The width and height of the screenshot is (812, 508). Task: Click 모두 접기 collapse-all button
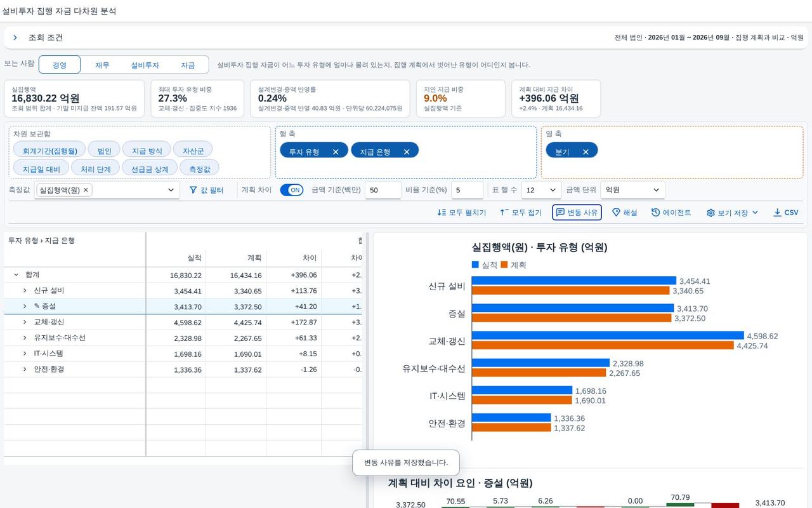(521, 213)
